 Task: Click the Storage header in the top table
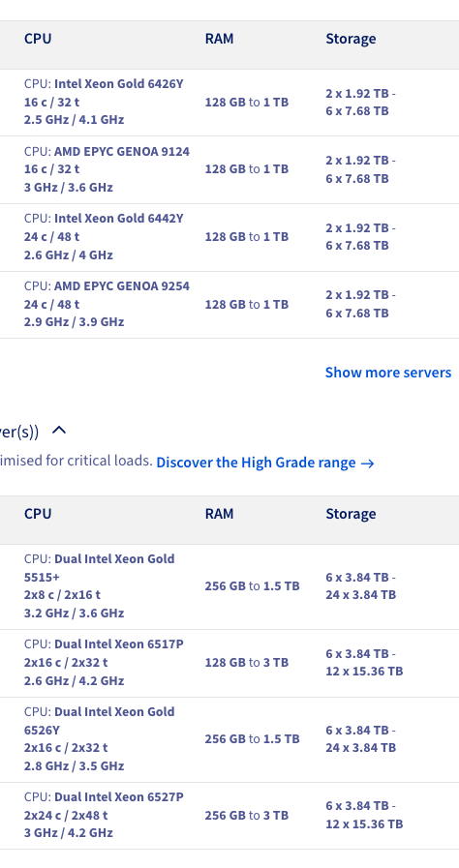352,39
